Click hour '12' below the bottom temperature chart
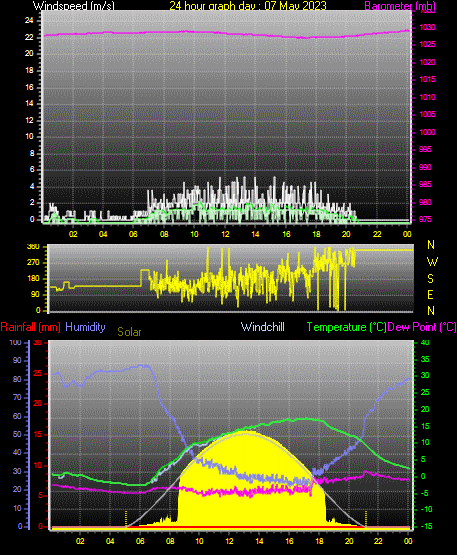 click(229, 541)
